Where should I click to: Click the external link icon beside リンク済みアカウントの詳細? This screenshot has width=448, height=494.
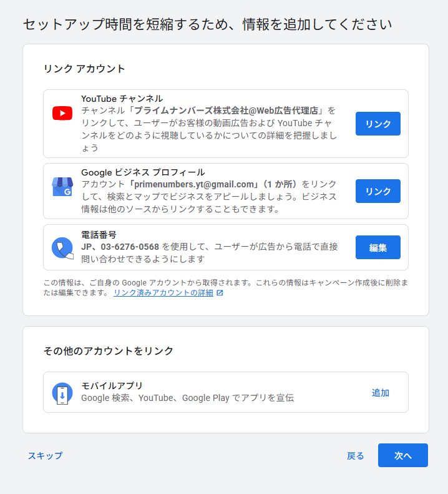[x=220, y=293]
